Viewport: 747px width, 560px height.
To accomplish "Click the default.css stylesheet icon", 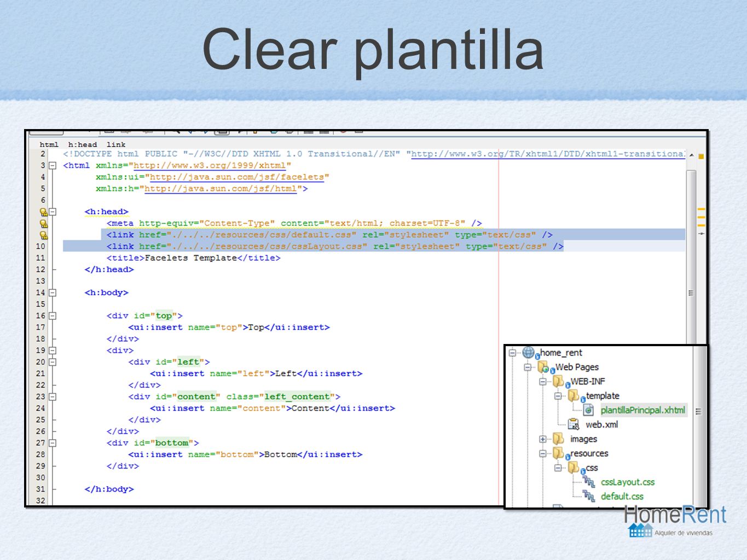I will tap(589, 496).
